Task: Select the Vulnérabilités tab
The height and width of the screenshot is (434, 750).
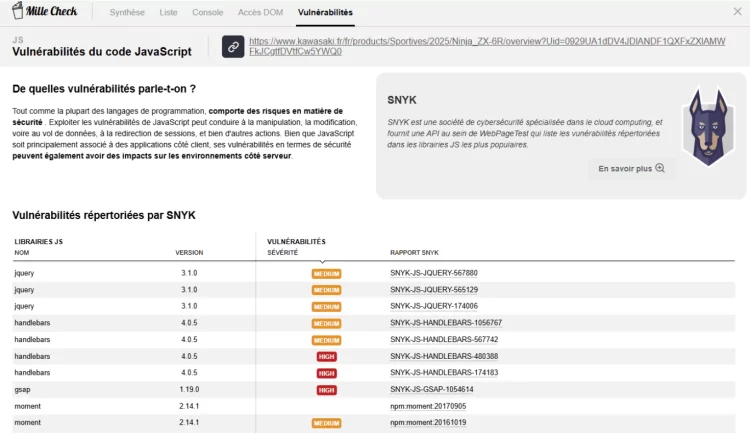Action: tap(325, 12)
